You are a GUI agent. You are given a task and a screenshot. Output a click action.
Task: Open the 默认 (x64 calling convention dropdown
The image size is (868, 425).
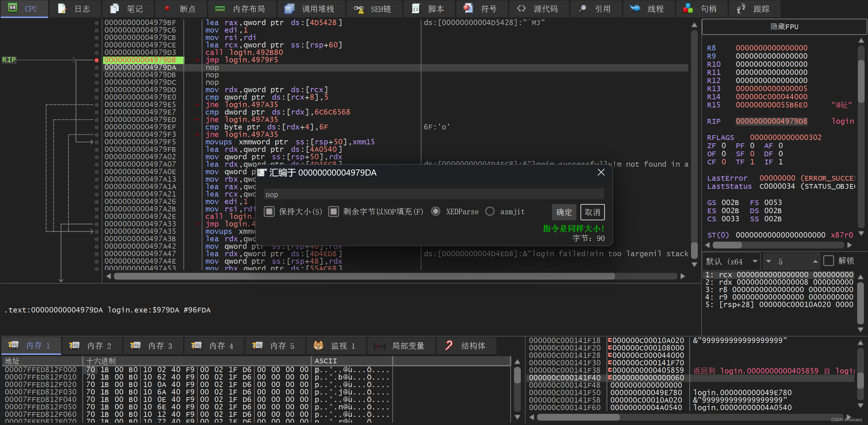(732, 261)
